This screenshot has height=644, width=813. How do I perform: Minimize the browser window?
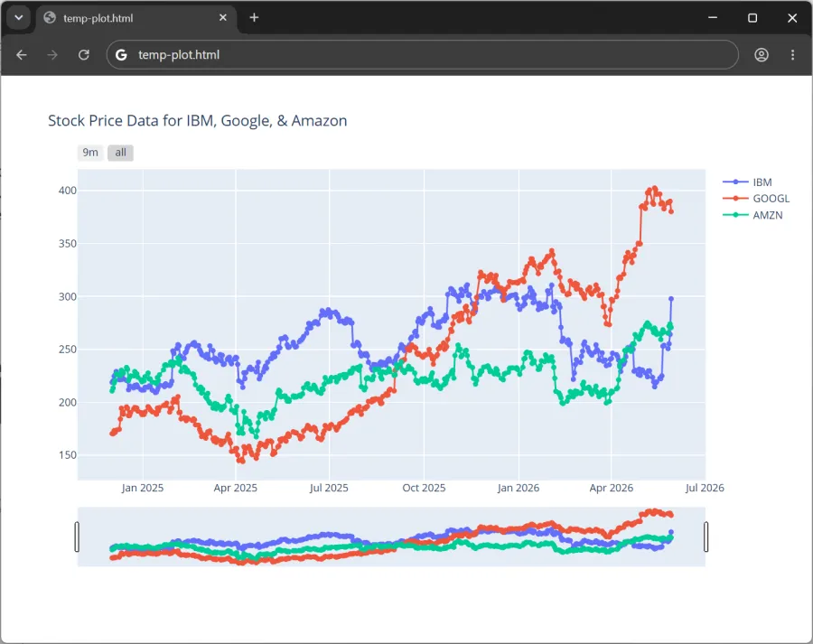point(713,18)
